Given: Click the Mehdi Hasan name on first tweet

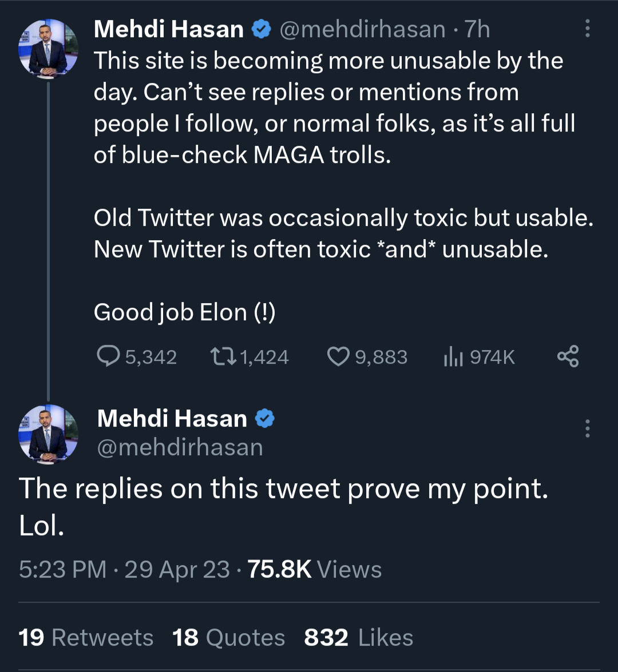Looking at the screenshot, I should (x=169, y=29).
